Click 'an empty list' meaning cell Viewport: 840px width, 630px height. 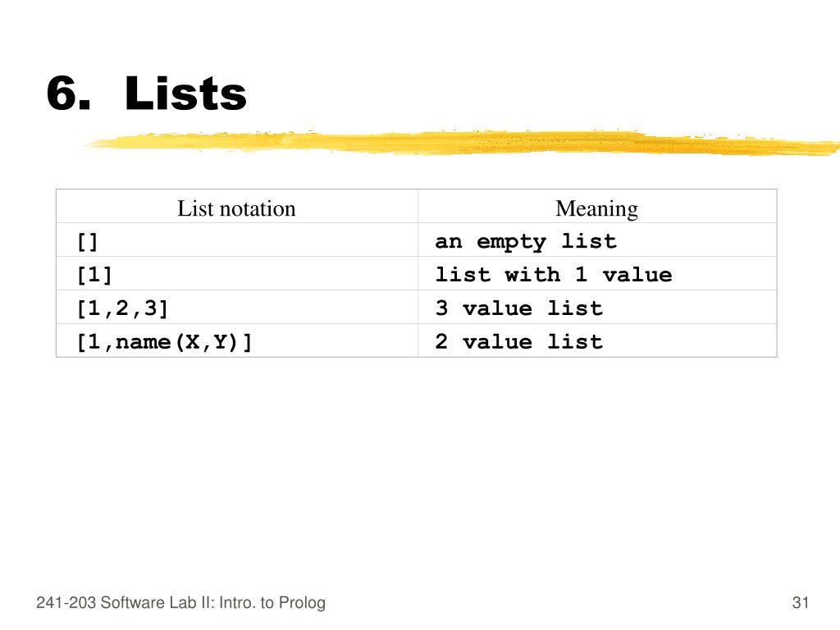(x=597, y=240)
